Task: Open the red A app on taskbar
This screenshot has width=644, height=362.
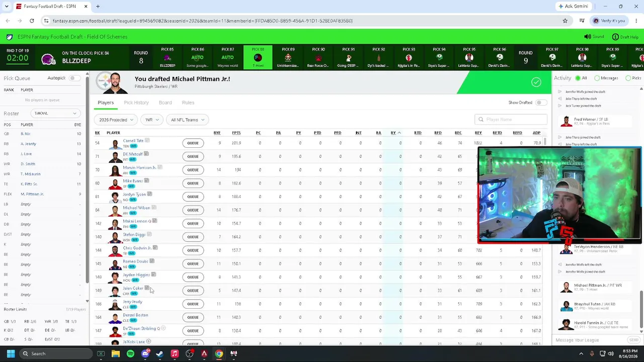Action: 204,353
